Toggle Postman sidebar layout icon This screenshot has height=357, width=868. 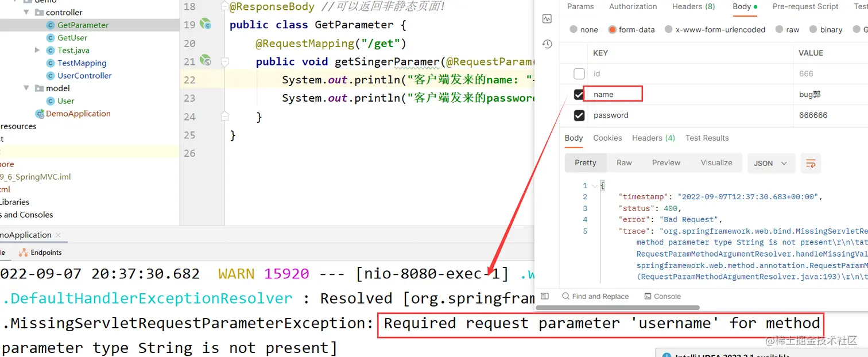tap(545, 296)
